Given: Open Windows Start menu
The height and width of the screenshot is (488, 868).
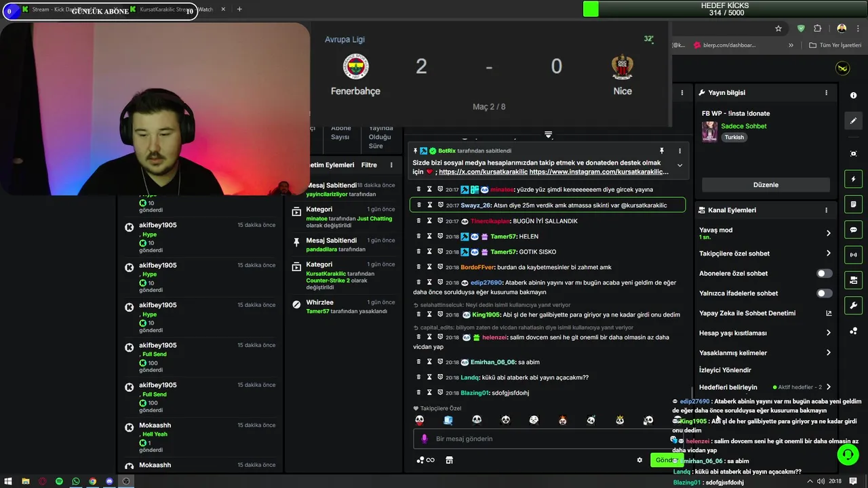Looking at the screenshot, I should (8, 481).
